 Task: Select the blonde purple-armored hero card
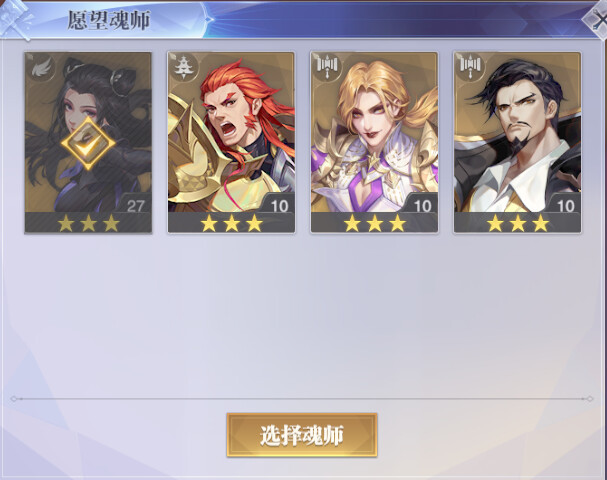point(374,143)
